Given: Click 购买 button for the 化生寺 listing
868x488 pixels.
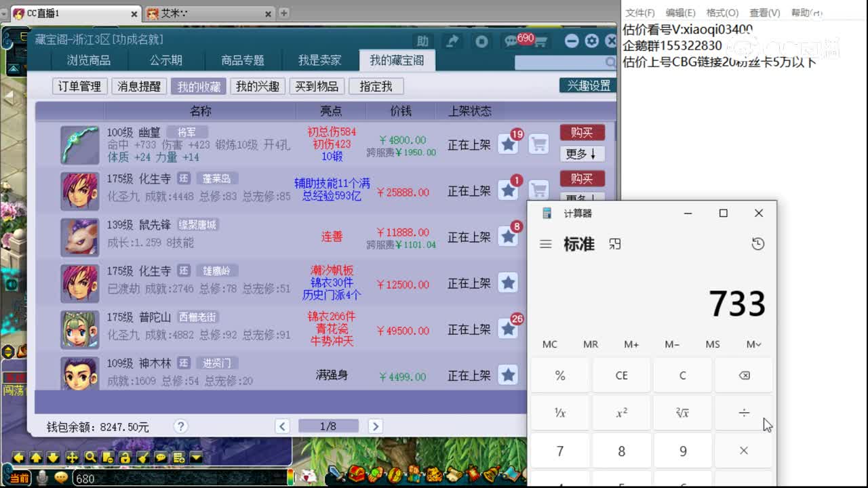Looking at the screenshot, I should pos(582,178).
